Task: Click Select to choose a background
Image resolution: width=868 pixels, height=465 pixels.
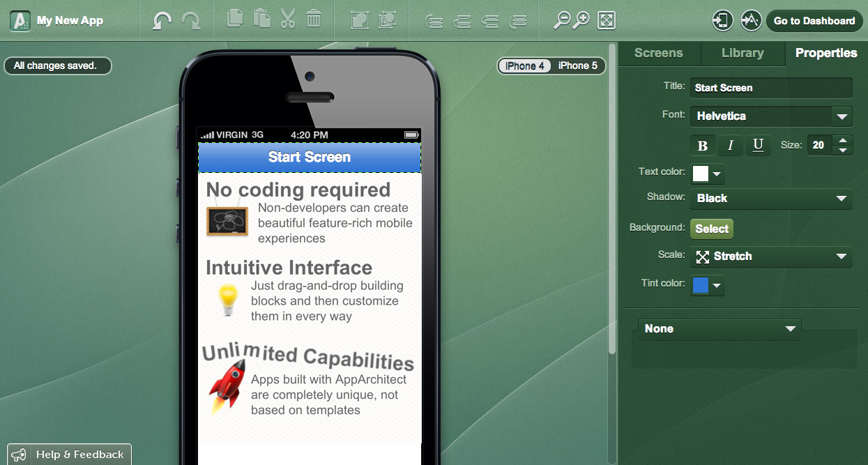Action: click(x=712, y=229)
